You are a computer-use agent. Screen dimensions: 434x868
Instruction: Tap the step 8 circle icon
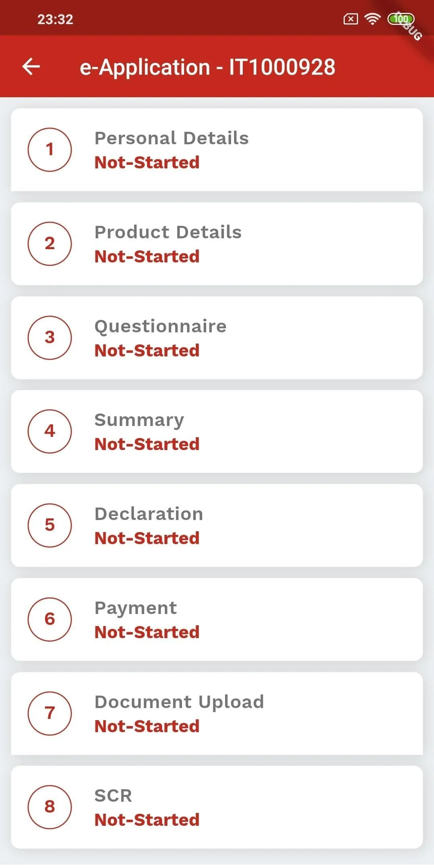point(50,807)
